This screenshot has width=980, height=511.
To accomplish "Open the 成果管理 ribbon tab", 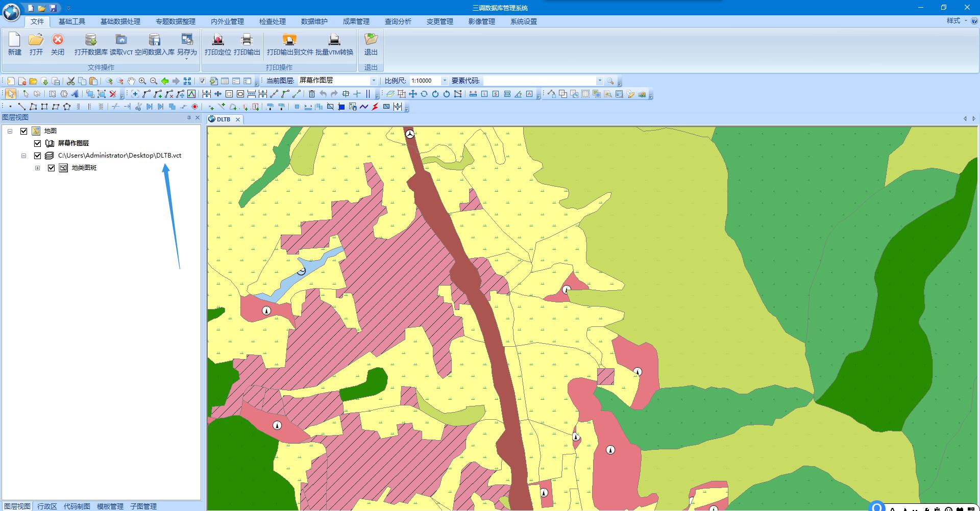I will click(356, 21).
